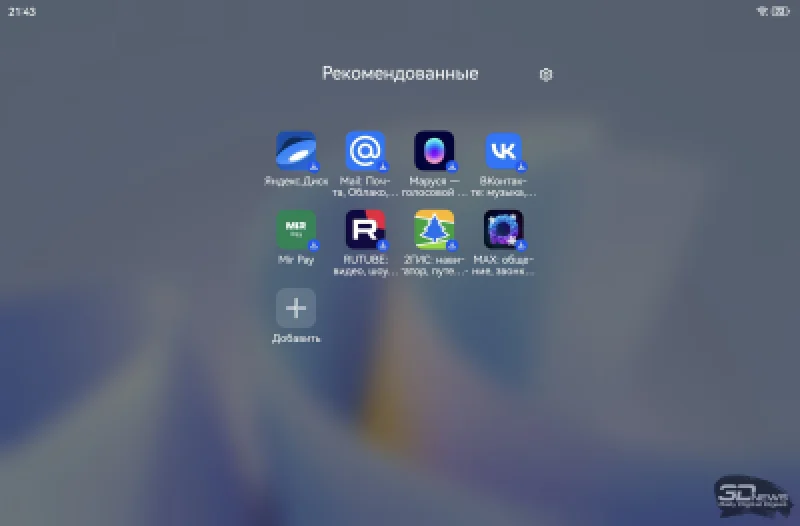
Task: Tap the Mail.ru Почта app icon
Action: (365, 151)
